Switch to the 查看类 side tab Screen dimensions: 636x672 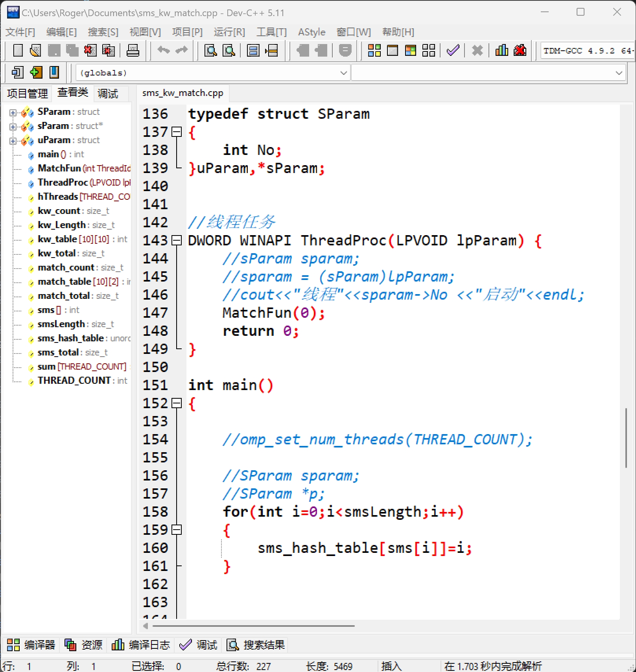pyautogui.click(x=73, y=92)
